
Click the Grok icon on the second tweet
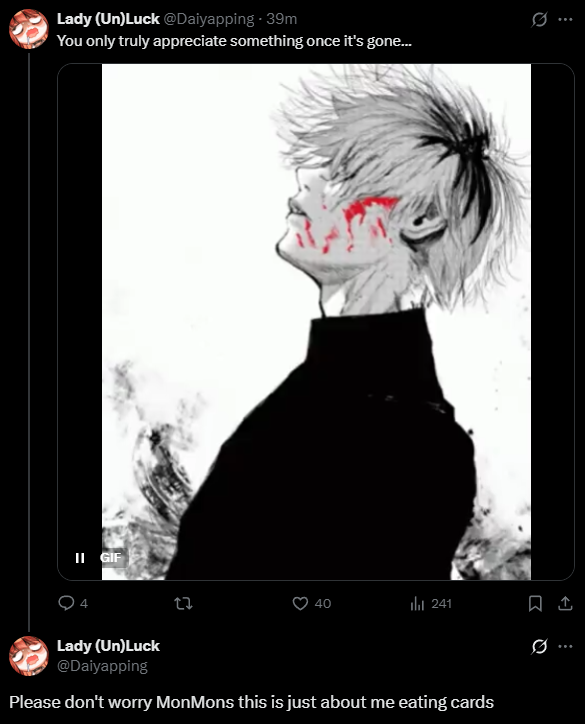[x=539, y=646]
